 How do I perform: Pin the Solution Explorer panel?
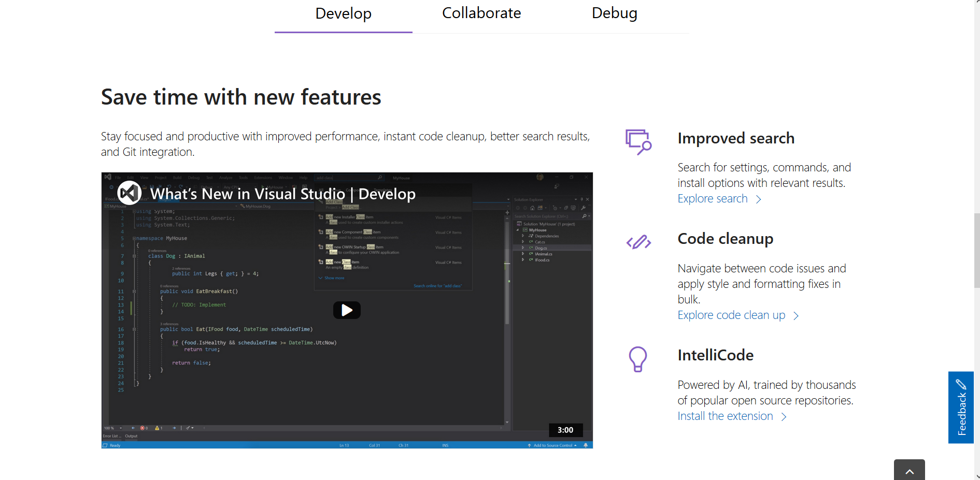point(581,199)
